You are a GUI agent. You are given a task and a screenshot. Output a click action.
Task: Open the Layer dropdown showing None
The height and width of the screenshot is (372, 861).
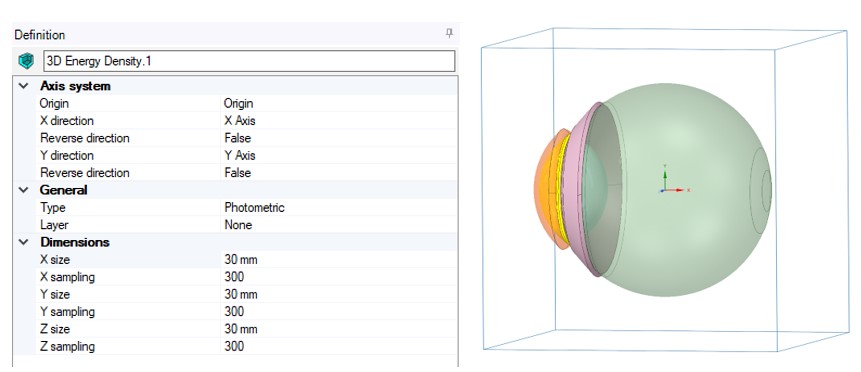click(x=339, y=225)
